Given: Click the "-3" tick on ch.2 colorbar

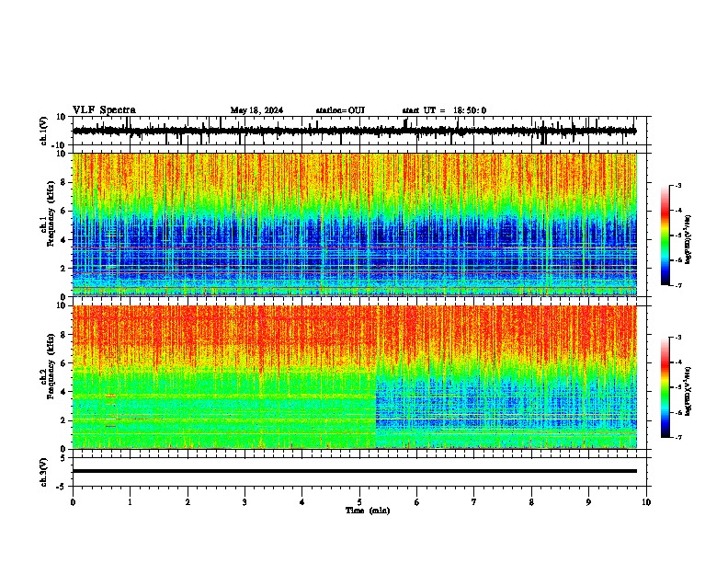Looking at the screenshot, I should pyautogui.click(x=677, y=338).
